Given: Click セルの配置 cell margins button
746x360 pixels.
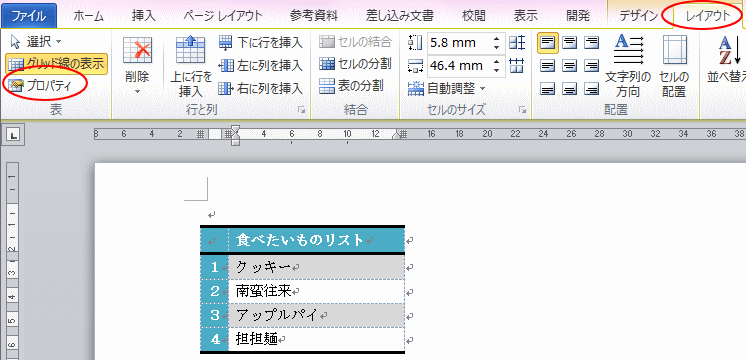Looking at the screenshot, I should point(674,65).
